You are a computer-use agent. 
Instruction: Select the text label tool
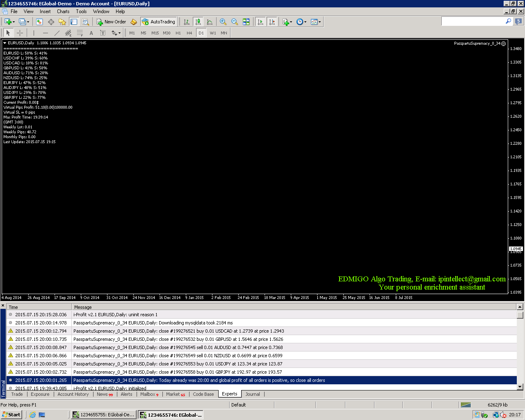coord(103,33)
